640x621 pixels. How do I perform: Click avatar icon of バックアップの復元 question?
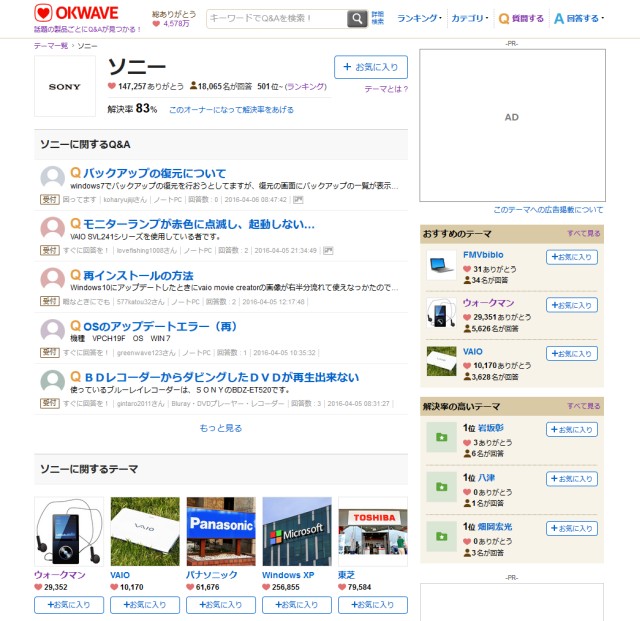coord(53,178)
